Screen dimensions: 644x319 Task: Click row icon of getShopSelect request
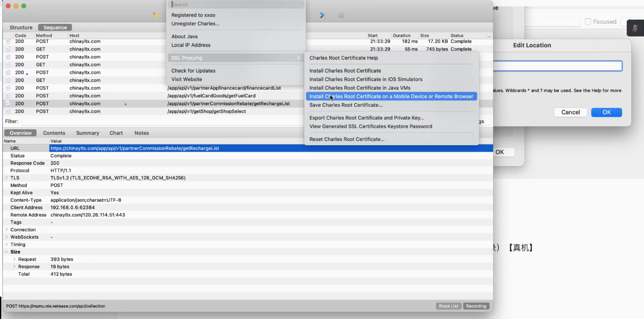point(8,111)
